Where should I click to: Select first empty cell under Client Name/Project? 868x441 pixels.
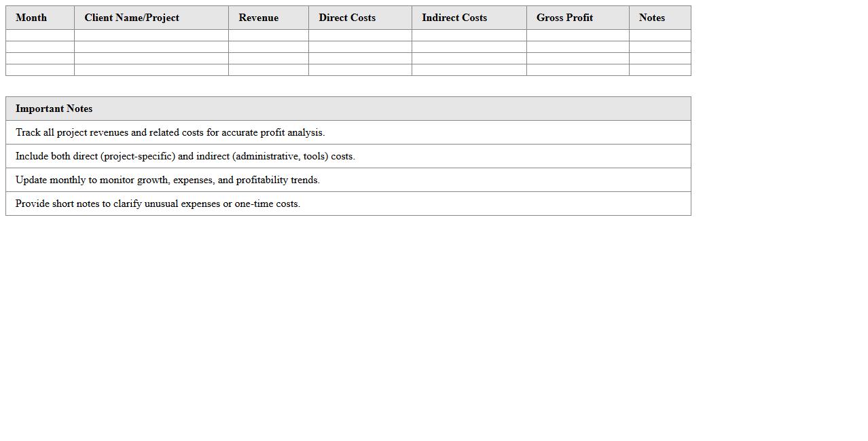(x=151, y=35)
